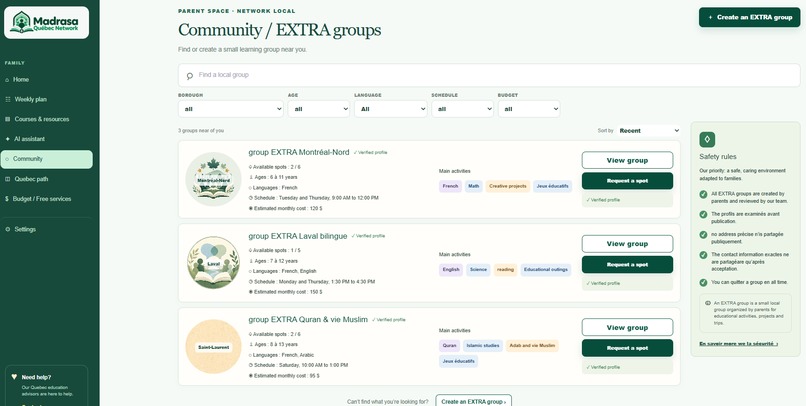This screenshot has height=406, width=806.
Task: Click the checkmark beside 'quitter a group'
Action: [703, 282]
